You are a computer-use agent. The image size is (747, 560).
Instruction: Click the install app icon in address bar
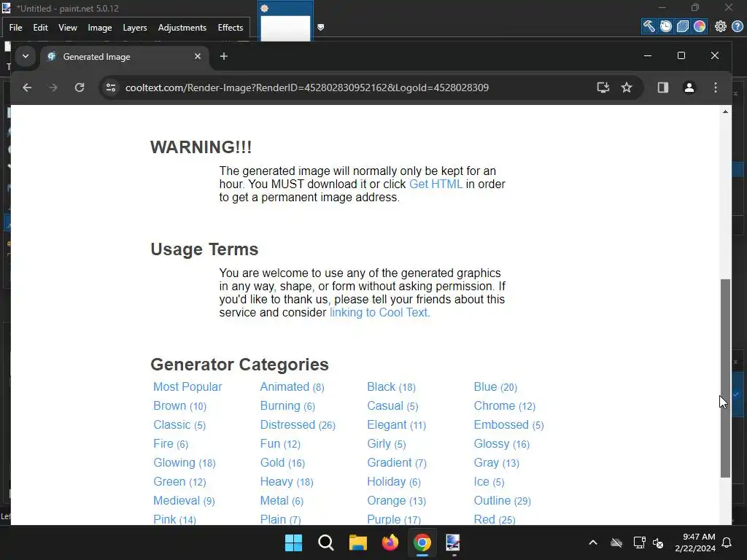603,87
